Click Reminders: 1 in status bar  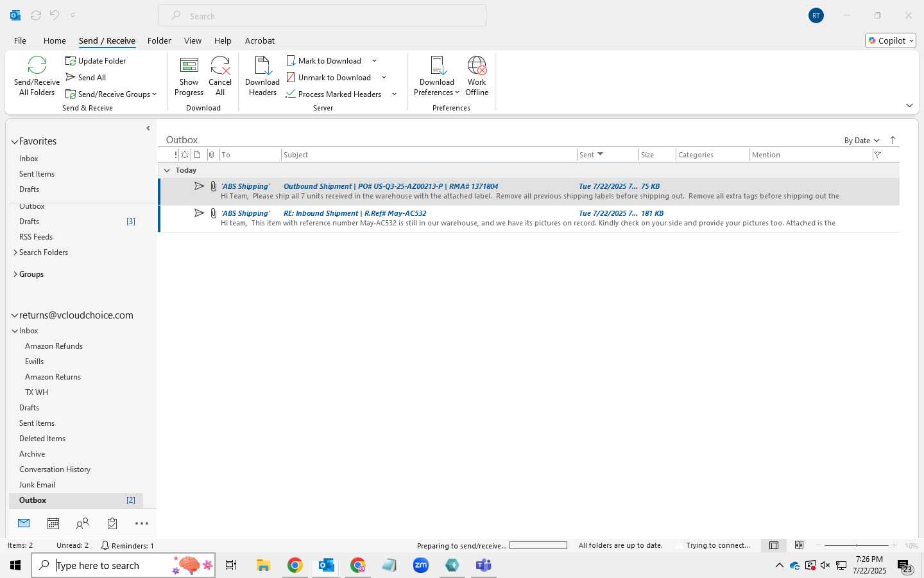[x=128, y=546]
